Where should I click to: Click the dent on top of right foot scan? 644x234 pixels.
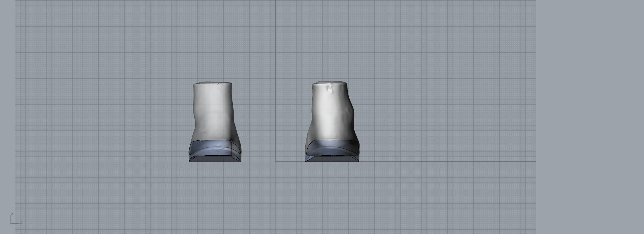coord(329,88)
